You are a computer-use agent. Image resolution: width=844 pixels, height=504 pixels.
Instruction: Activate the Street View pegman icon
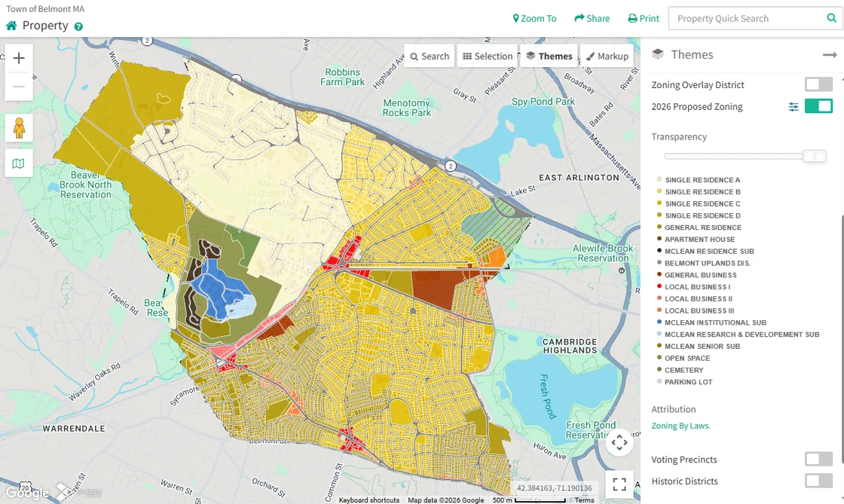19,128
